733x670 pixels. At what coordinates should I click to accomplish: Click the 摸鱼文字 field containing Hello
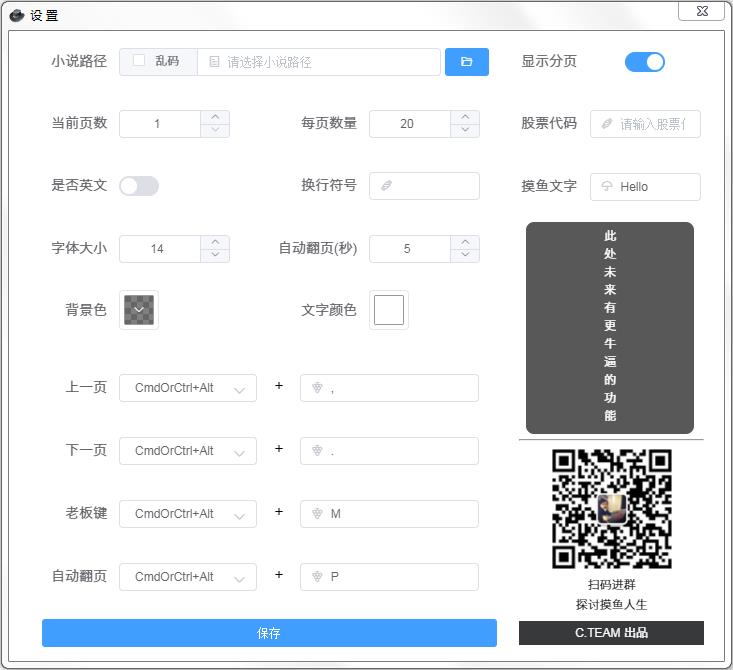click(655, 187)
